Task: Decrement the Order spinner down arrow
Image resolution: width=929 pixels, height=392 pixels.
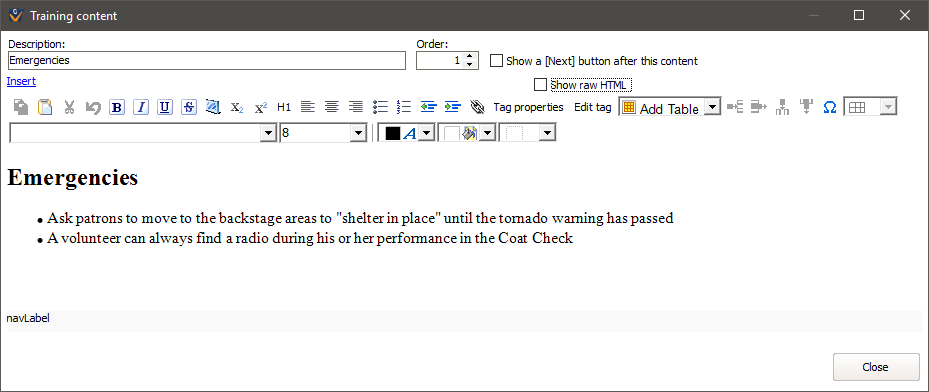Action: coord(470,65)
